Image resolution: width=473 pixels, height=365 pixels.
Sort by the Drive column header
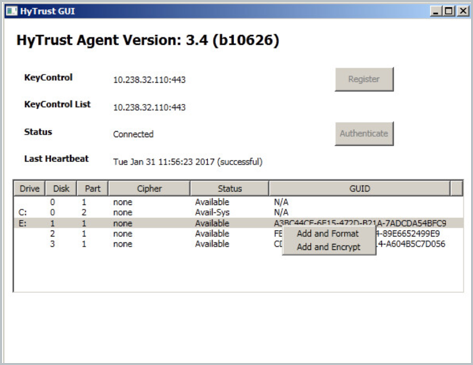29,189
